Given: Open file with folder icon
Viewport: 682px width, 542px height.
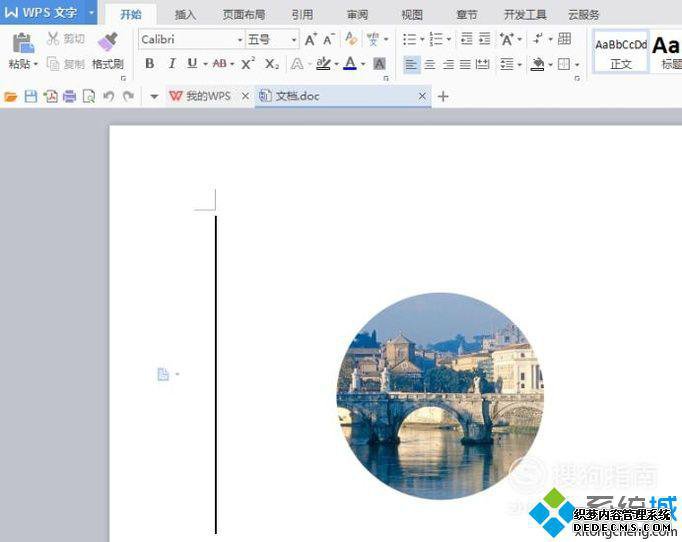Looking at the screenshot, I should [x=10, y=96].
